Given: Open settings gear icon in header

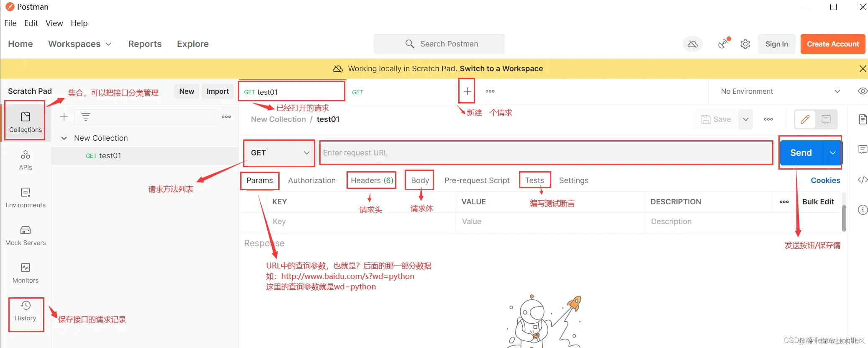Looking at the screenshot, I should 745,44.
